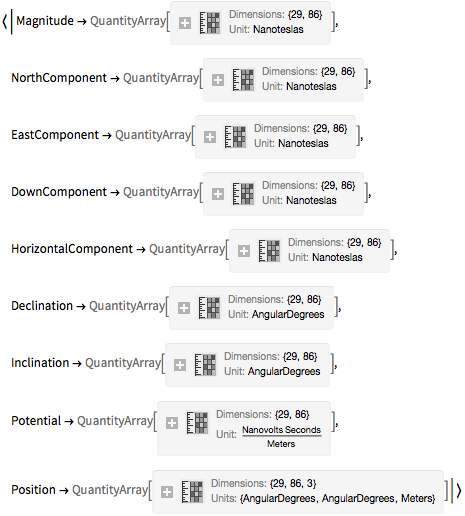Image resolution: width=465 pixels, height=516 pixels.
Task: Click the Potential key label
Action: point(36,421)
